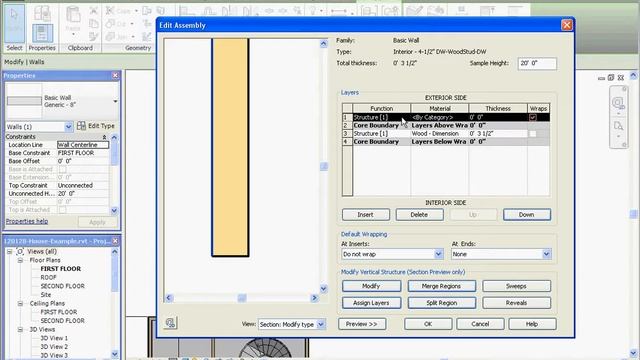Click the Location Line Wall Centerline field
This screenshot has width=640, height=360.
click(82, 145)
